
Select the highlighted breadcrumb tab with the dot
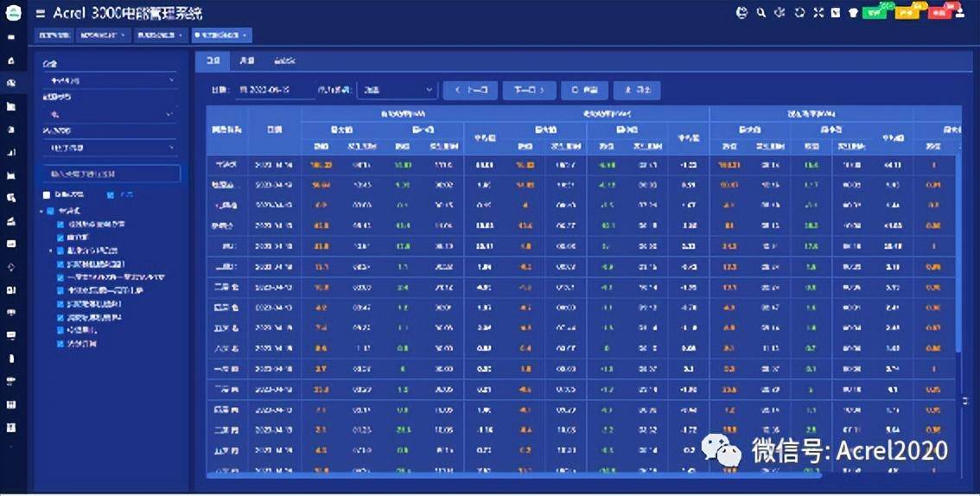(x=222, y=35)
